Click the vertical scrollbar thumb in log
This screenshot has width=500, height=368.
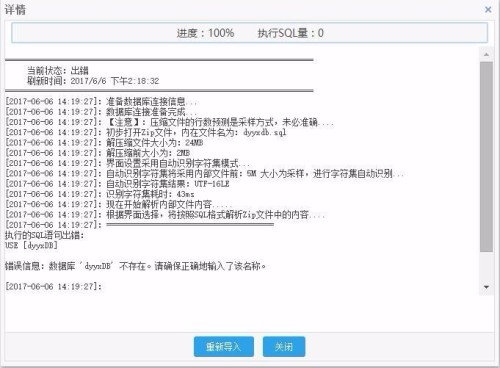[486, 157]
